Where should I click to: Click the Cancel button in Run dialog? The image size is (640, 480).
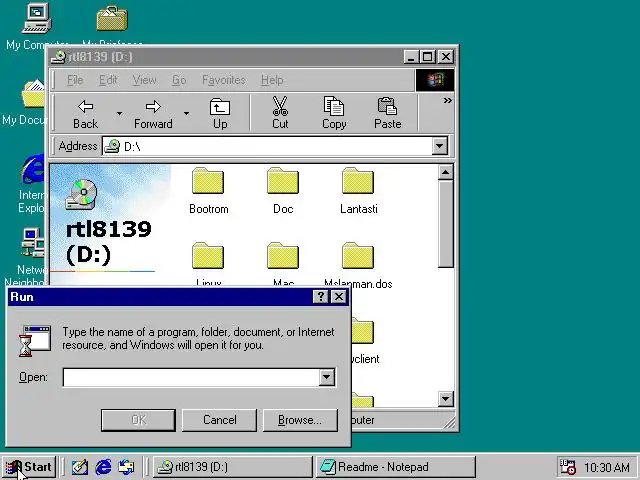pos(220,420)
